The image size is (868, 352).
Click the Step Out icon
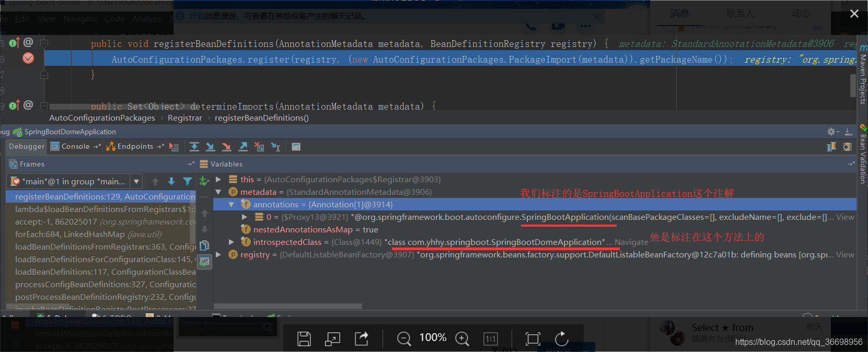point(243,147)
